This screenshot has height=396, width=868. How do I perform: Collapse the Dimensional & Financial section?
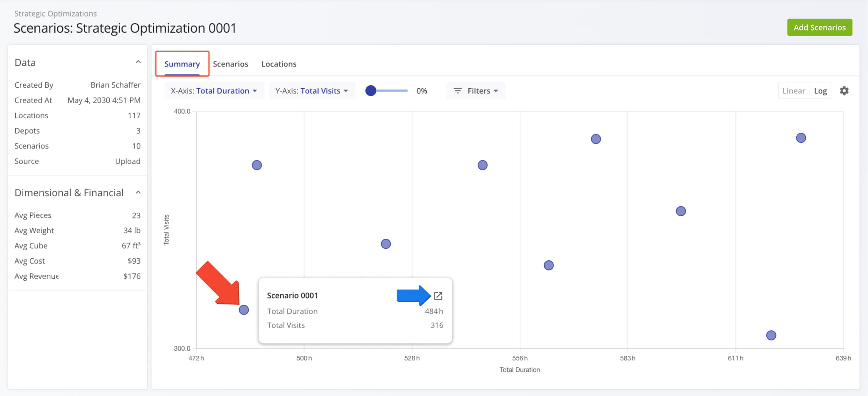[138, 192]
